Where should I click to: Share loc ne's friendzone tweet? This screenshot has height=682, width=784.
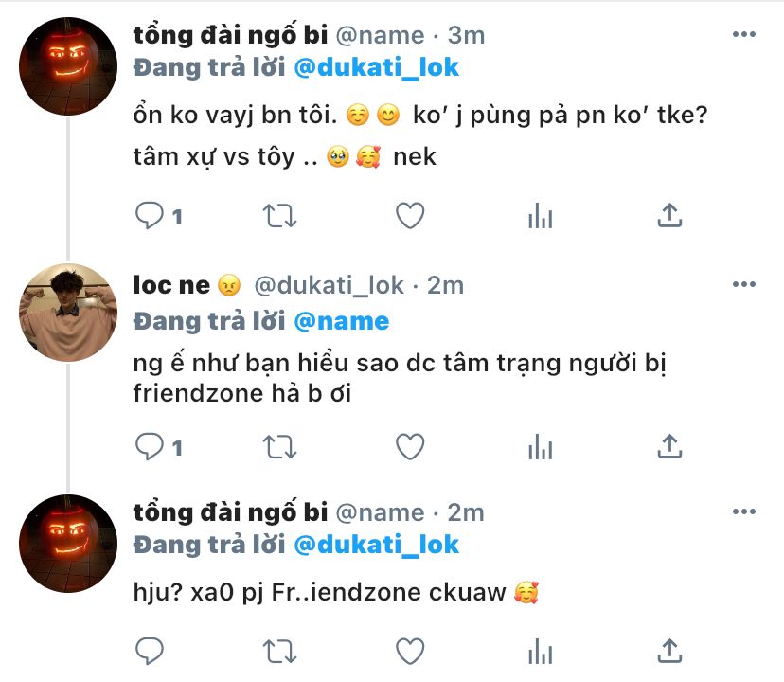pyautogui.click(x=669, y=446)
